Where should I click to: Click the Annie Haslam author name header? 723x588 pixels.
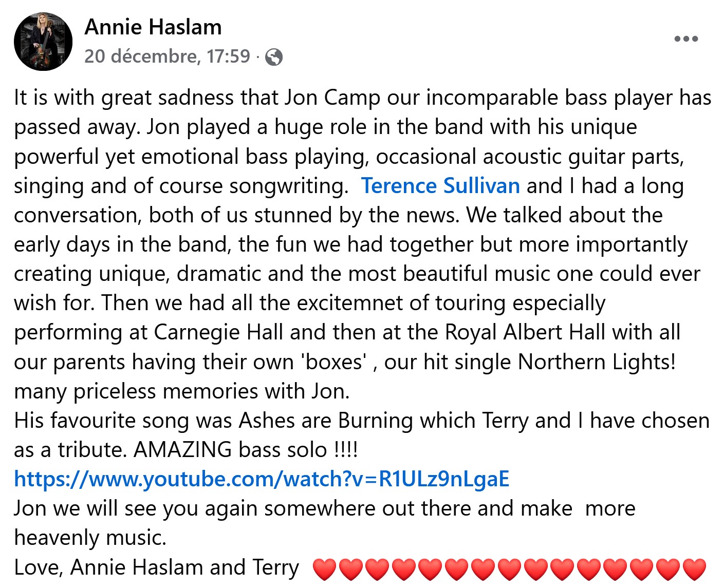click(x=153, y=27)
